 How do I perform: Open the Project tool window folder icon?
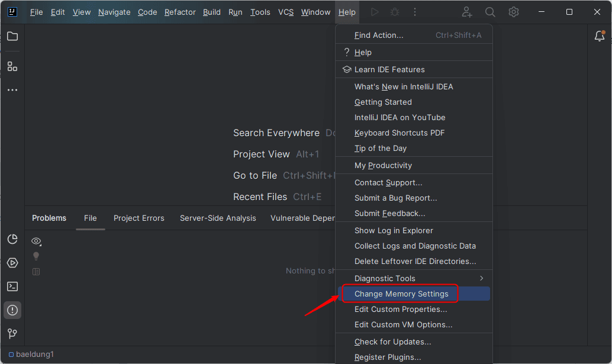tap(12, 36)
